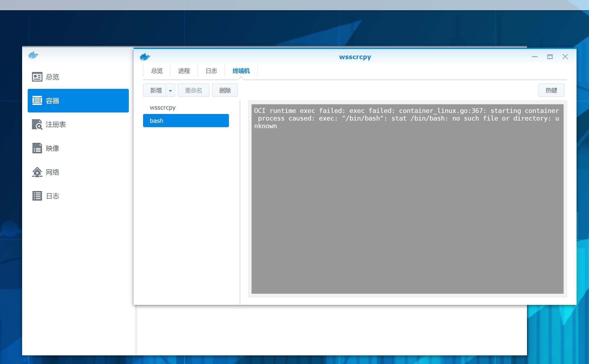Click the Docker whale icon in sidebar header
589x364 pixels.
pyautogui.click(x=33, y=55)
